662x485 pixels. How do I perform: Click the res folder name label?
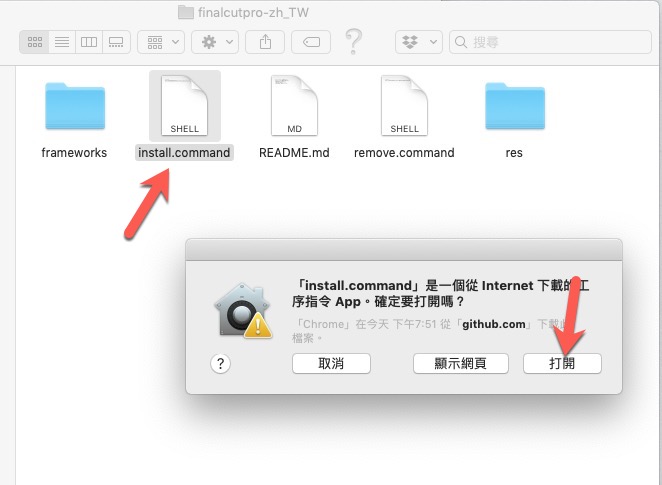tap(514, 153)
